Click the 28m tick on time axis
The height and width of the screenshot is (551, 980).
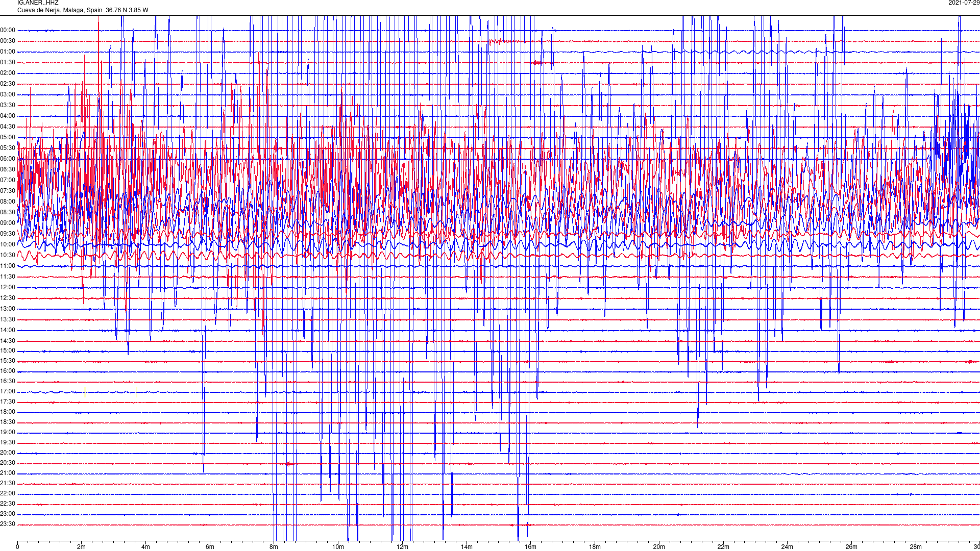click(916, 547)
